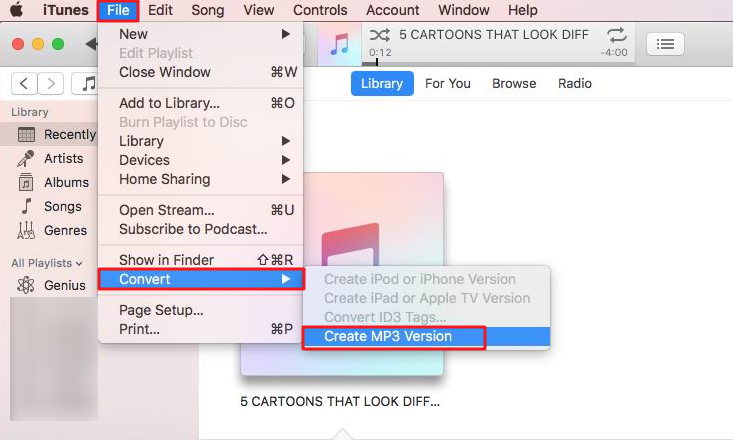The image size is (733, 440).
Task: Expand the Home Sharing submenu
Action: click(201, 179)
